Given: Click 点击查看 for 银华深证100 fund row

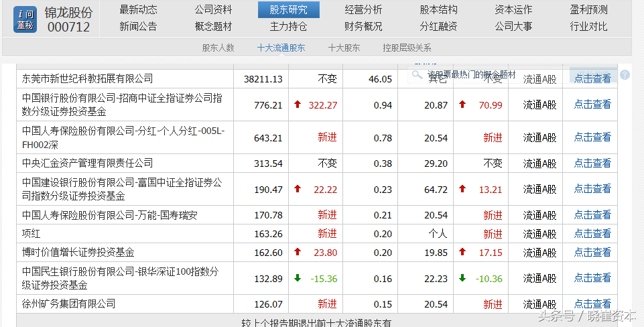Looking at the screenshot, I should (x=592, y=278).
